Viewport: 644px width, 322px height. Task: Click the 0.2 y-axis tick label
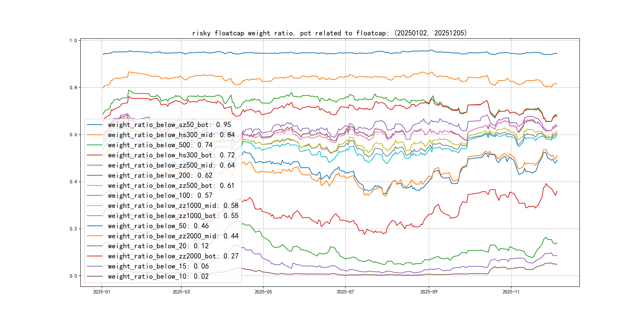click(73, 229)
